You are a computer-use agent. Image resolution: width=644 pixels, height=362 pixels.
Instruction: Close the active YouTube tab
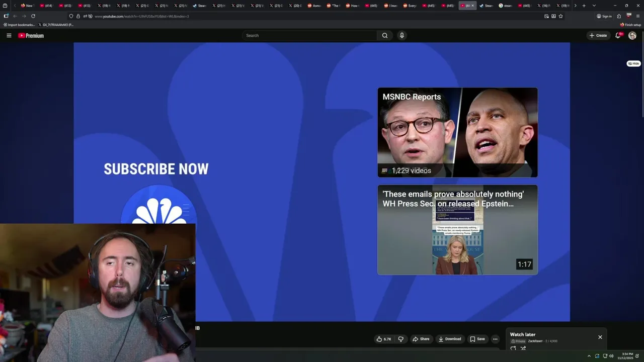point(472,6)
